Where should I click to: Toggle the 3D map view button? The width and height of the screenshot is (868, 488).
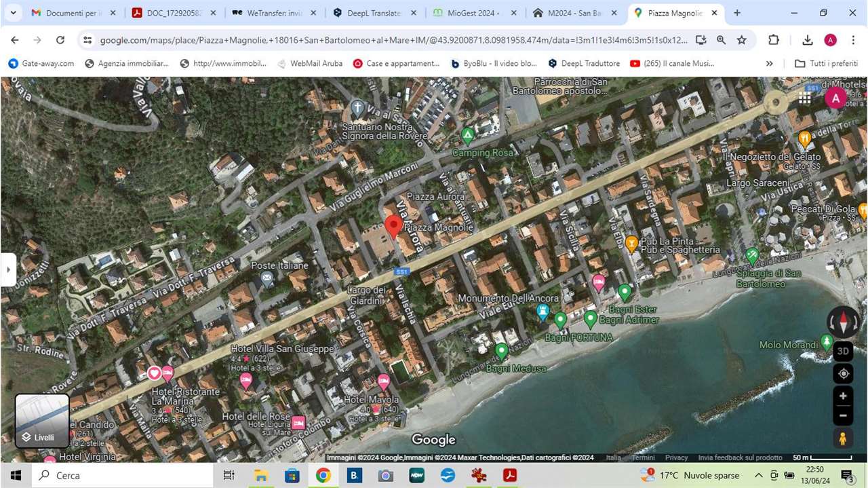point(843,351)
